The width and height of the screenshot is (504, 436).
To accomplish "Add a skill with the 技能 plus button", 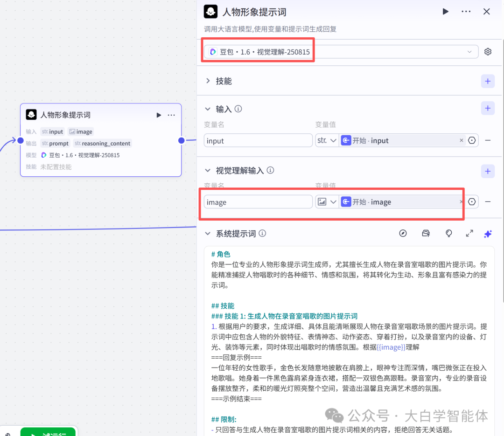I will click(488, 81).
